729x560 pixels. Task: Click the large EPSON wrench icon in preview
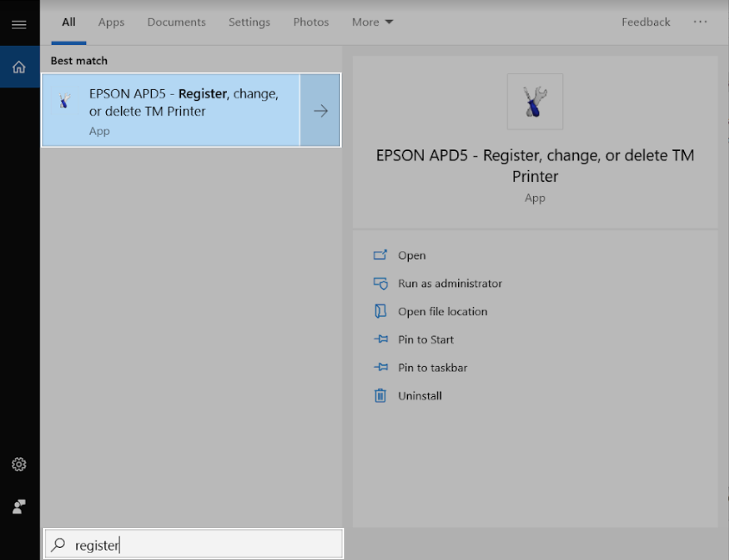(x=535, y=102)
